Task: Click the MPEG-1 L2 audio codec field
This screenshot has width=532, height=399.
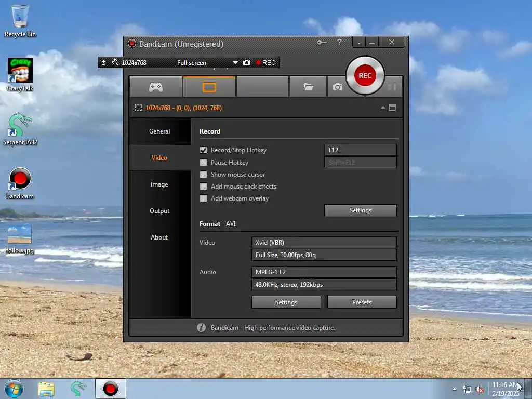Action: 324,272
